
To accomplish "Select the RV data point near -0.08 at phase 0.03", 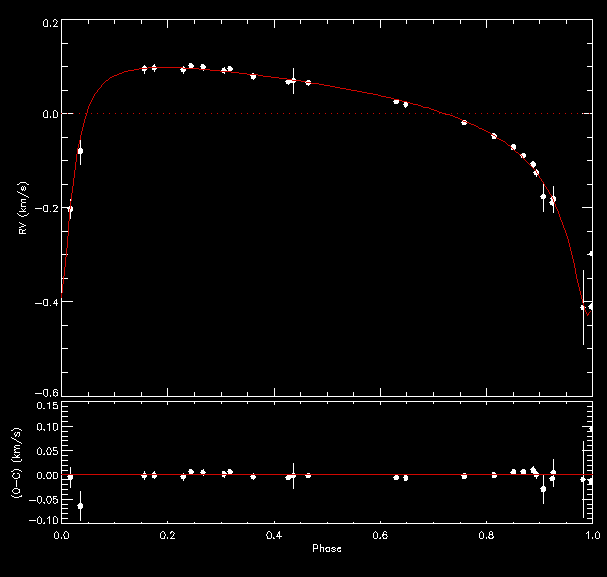I will [x=80, y=151].
